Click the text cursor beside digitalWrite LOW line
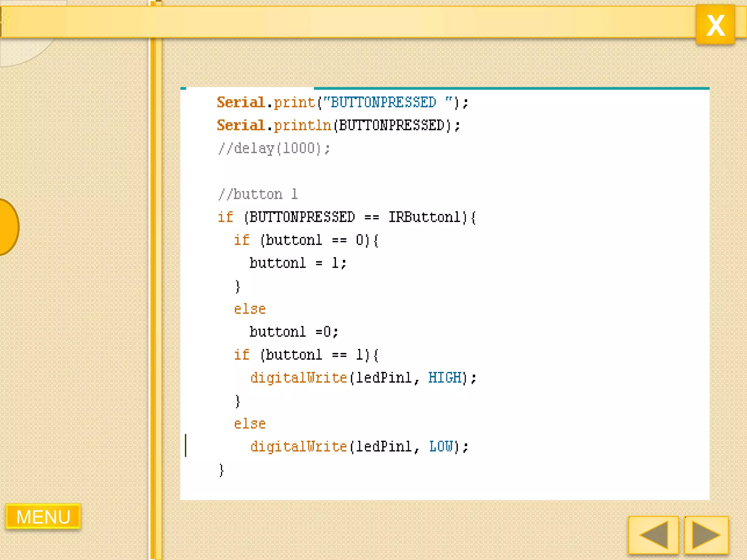 pyautogui.click(x=186, y=445)
